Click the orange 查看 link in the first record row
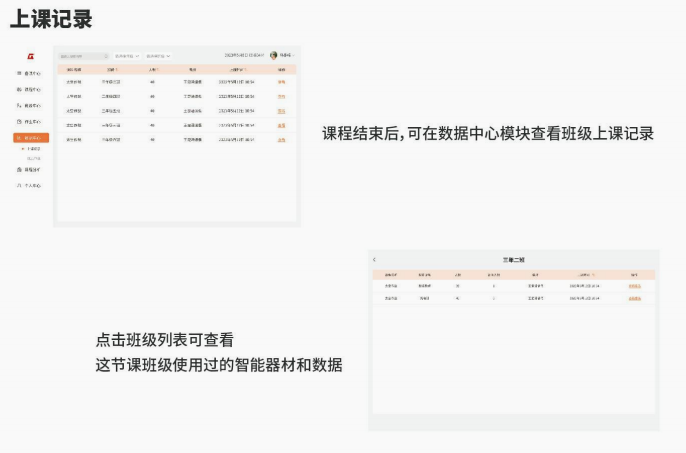The height and width of the screenshot is (453, 686). tap(281, 82)
